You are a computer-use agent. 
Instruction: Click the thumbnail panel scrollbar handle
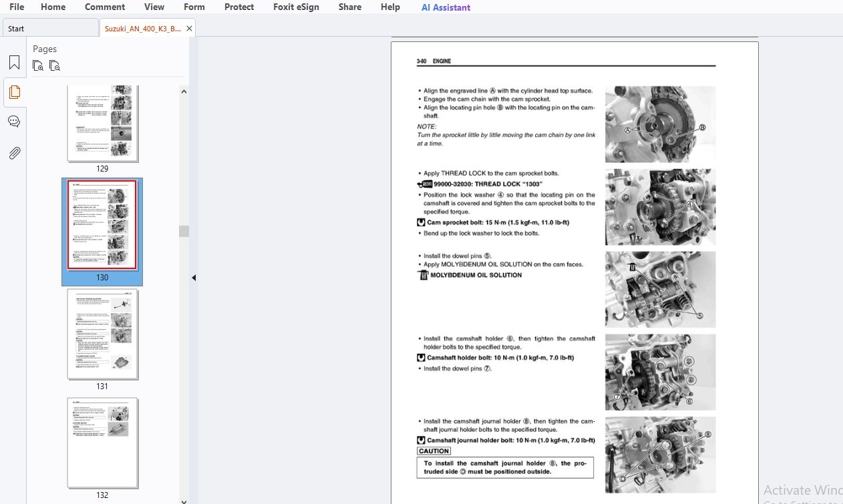point(184,231)
